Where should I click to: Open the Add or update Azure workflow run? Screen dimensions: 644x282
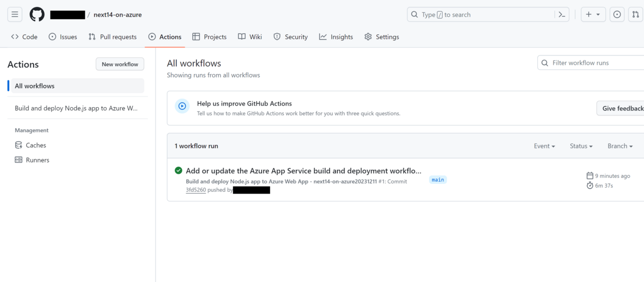pos(304,171)
